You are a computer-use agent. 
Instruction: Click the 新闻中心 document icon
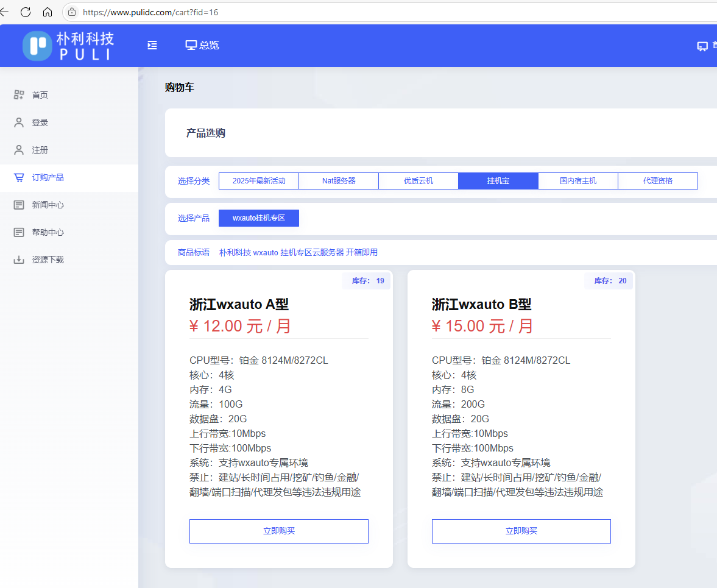19,205
